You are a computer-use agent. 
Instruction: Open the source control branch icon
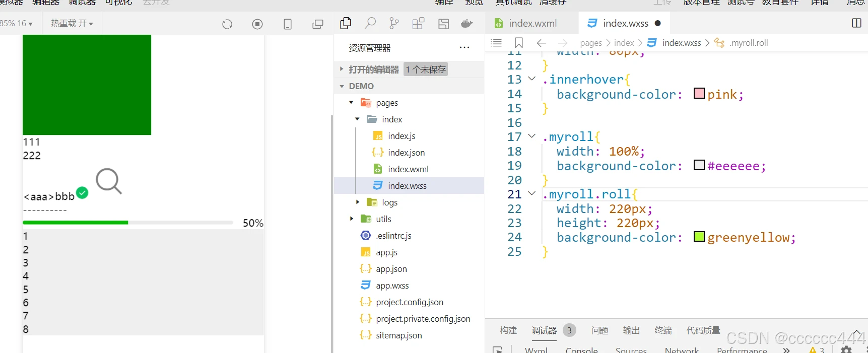pos(394,23)
